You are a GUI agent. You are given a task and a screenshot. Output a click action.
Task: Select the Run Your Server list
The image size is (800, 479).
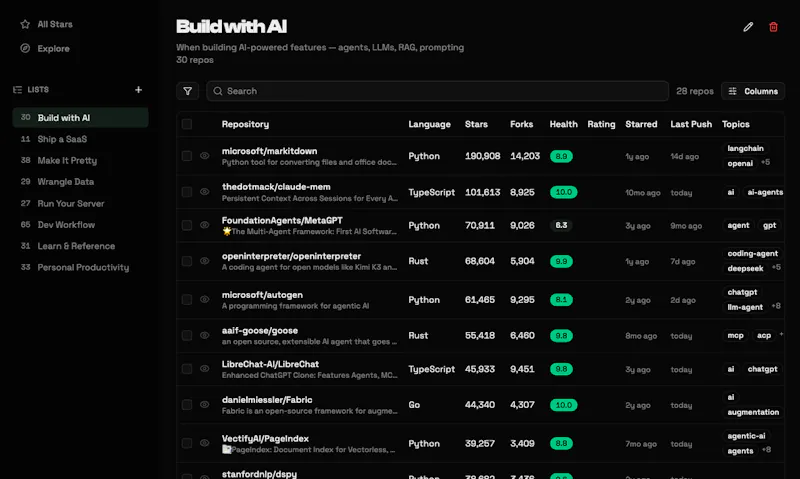tap(81, 204)
